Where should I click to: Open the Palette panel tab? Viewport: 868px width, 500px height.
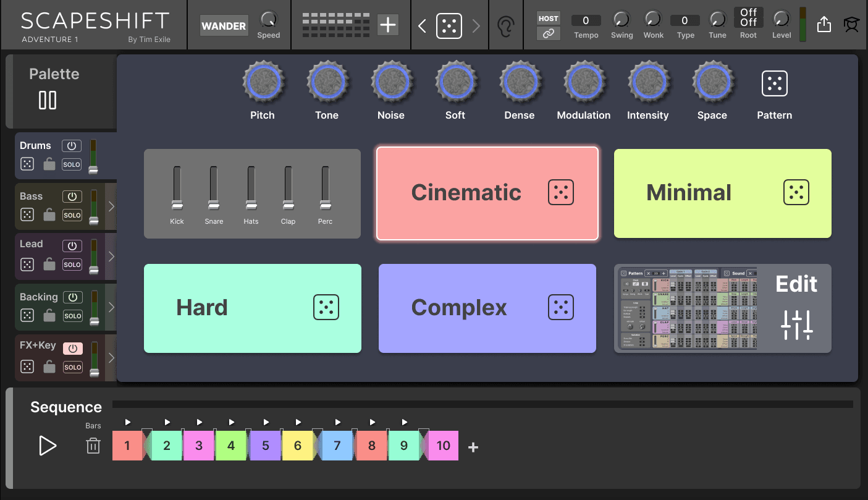tap(61, 91)
